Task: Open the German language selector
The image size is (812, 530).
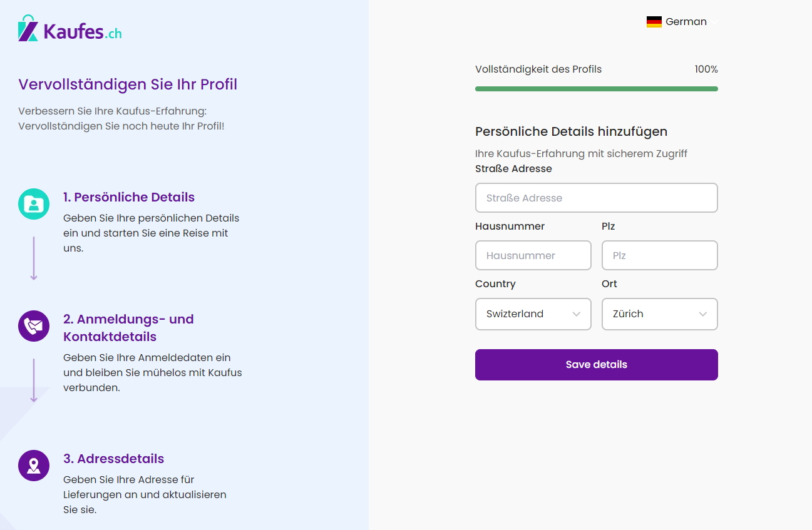Action: tap(682, 22)
